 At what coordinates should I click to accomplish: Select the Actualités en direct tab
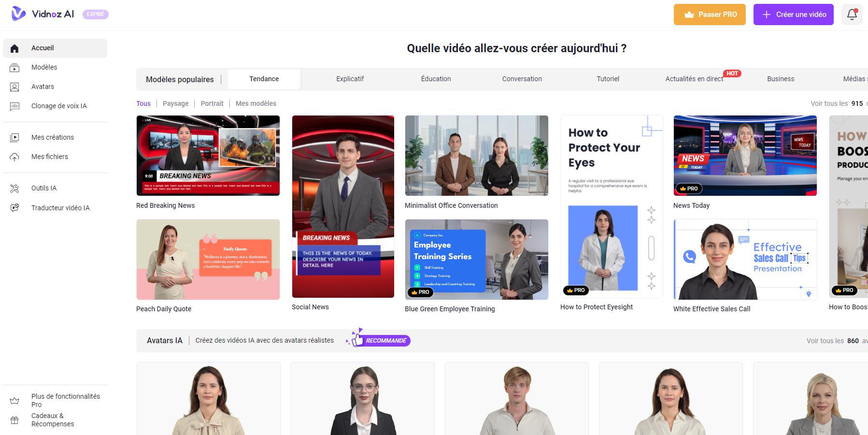click(694, 79)
